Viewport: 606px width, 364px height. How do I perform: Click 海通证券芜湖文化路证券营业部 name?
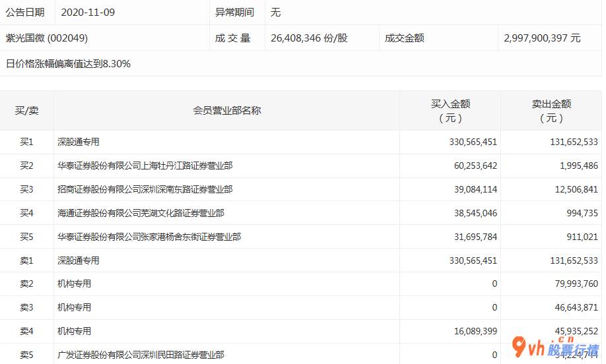click(x=141, y=213)
